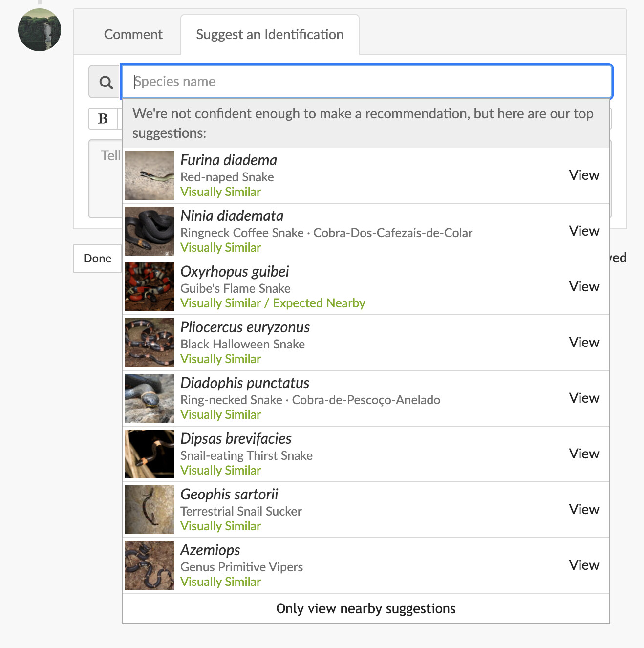This screenshot has width=644, height=648.
Task: Toggle bold text formatting
Action: (x=103, y=119)
